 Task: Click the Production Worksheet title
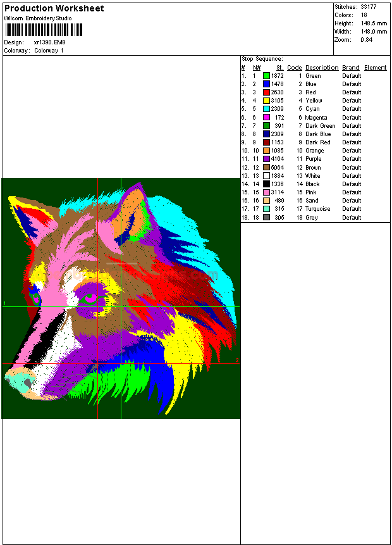[x=54, y=9]
